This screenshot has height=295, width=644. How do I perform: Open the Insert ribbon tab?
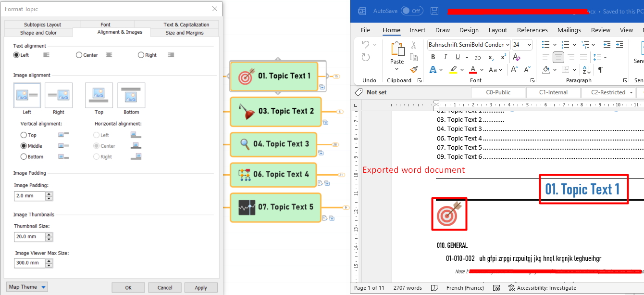coord(417,30)
